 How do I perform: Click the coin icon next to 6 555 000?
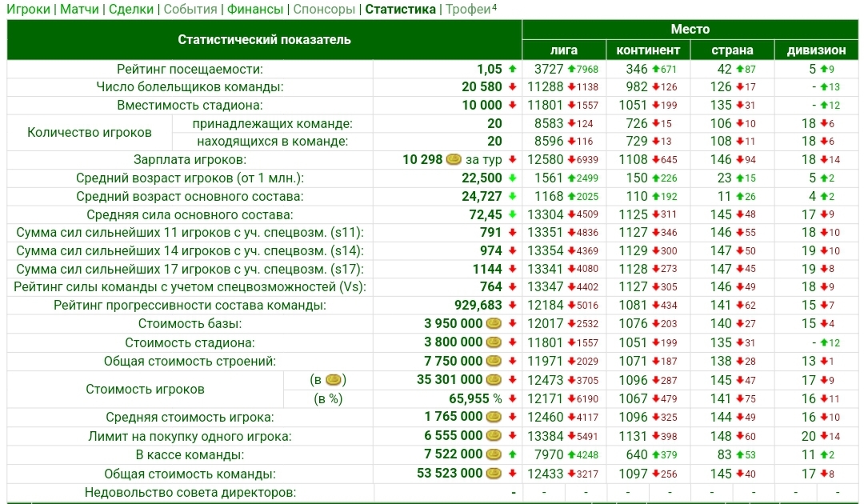[x=494, y=436]
